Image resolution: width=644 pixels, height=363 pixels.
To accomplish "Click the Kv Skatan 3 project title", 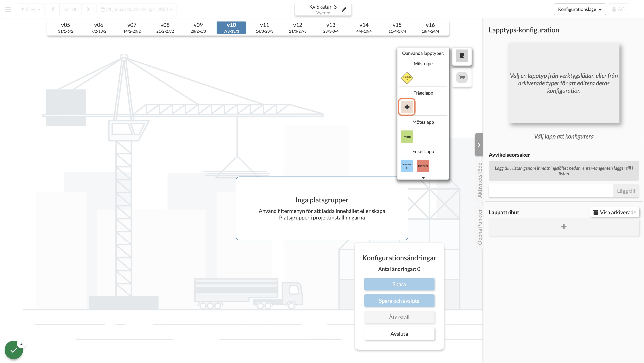I will [323, 7].
